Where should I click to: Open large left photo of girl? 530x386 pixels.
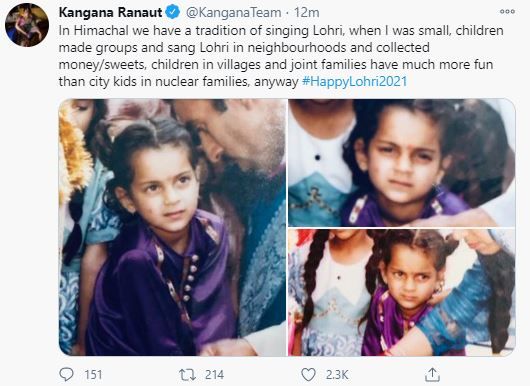[172, 227]
